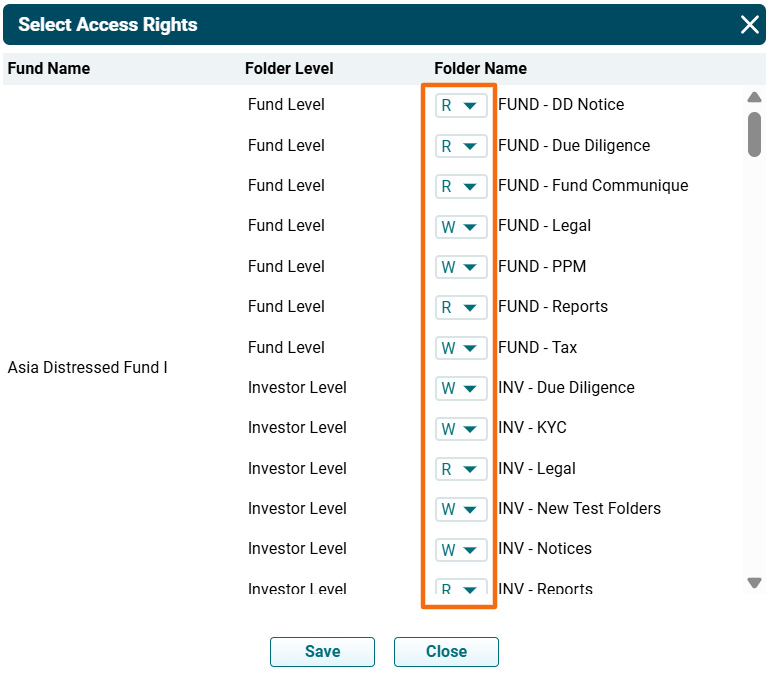Expand rights dropdown for FUND - Fund Communique
This screenshot has width=769, height=690.
coord(461,186)
